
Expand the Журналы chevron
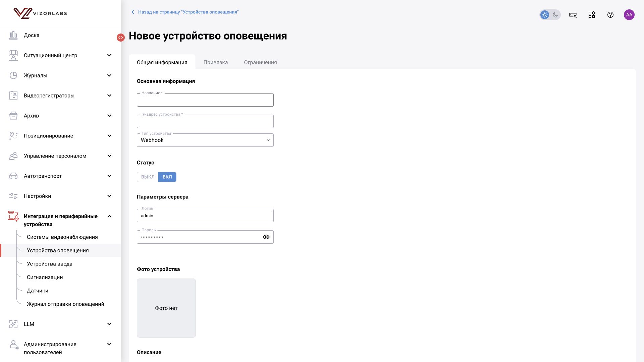coord(109,75)
